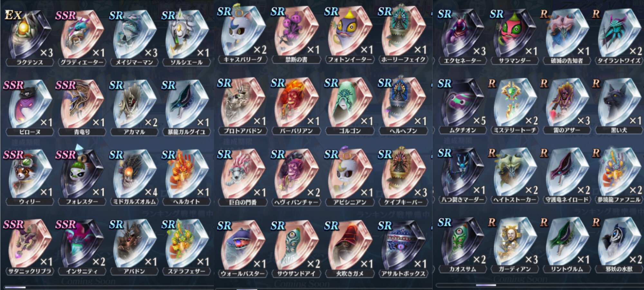This screenshot has width=644, height=290.
Task: Click the ソルシエール name label
Action: 186,62
